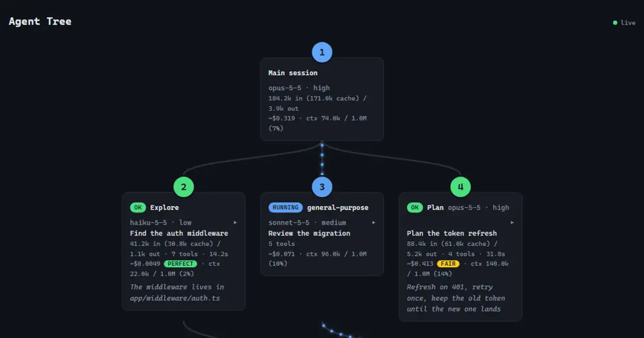
Task: Click the blue node circle numbered 3
Action: pos(322,187)
